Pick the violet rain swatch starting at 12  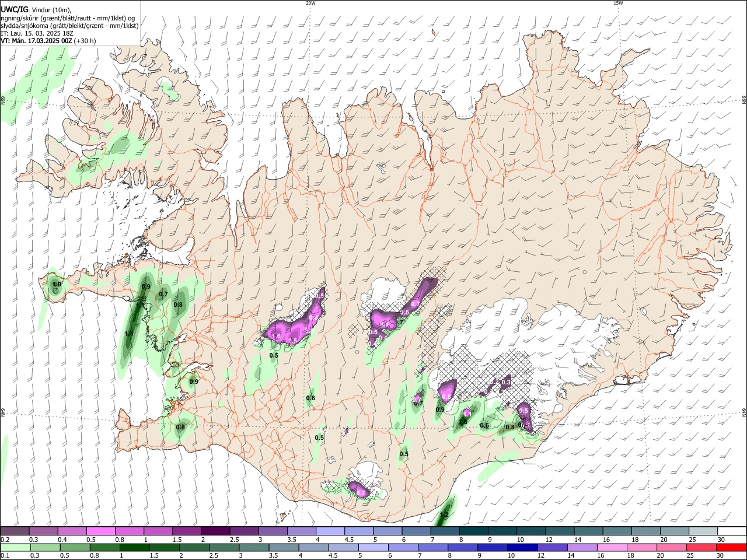[x=551, y=547]
